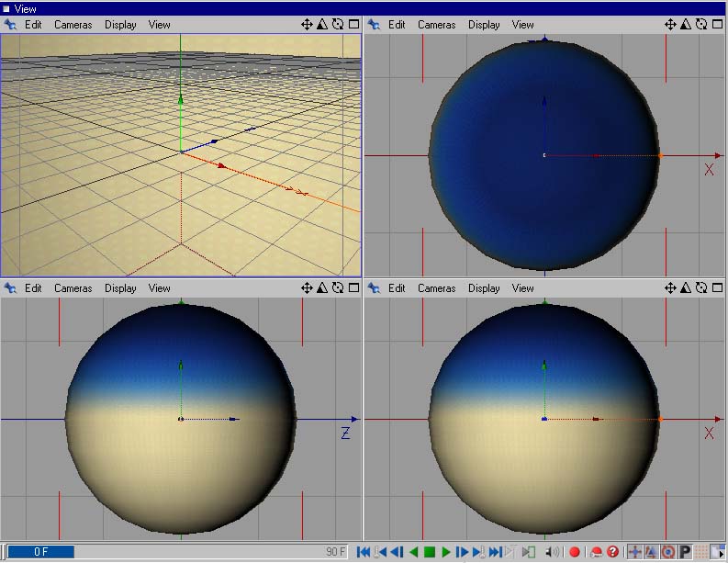Click the zoom camera icon in top-right view

[x=686, y=25]
